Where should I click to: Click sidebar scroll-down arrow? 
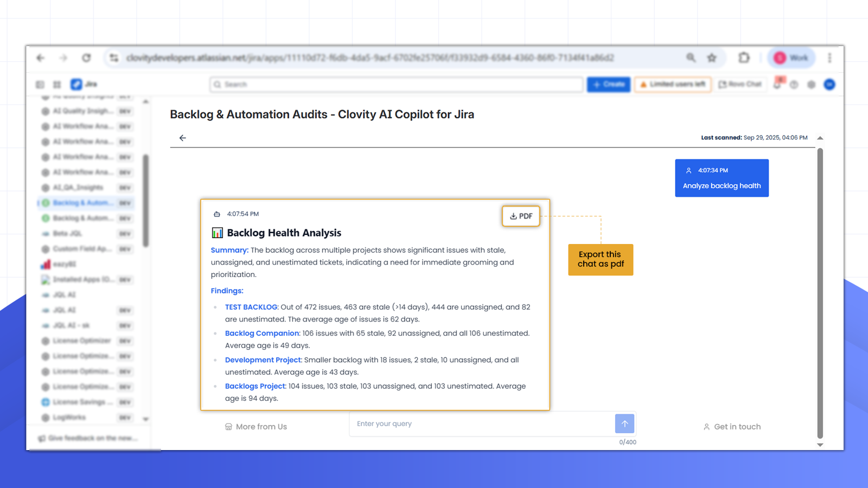pyautogui.click(x=145, y=419)
